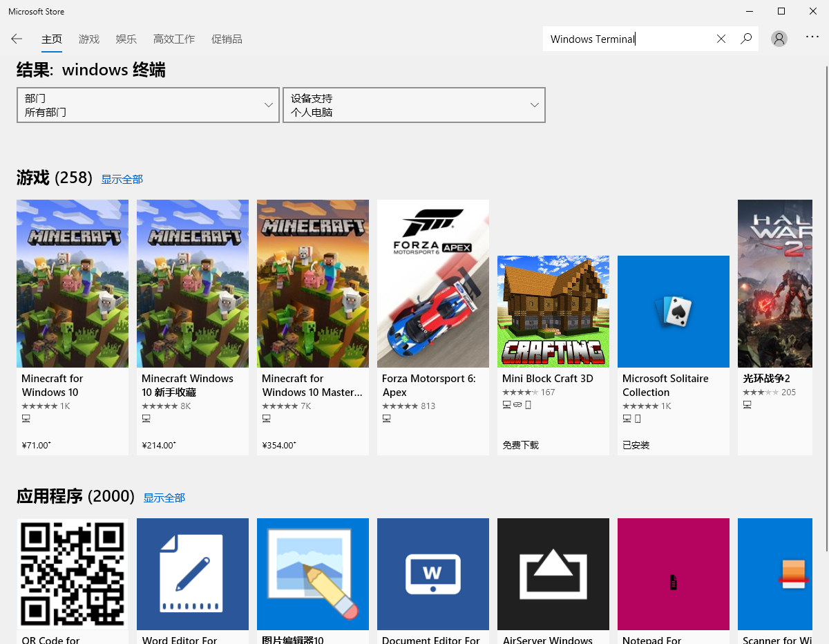This screenshot has height=644, width=829.
Task: Open the Word Editor app icon
Action: pyautogui.click(x=193, y=574)
